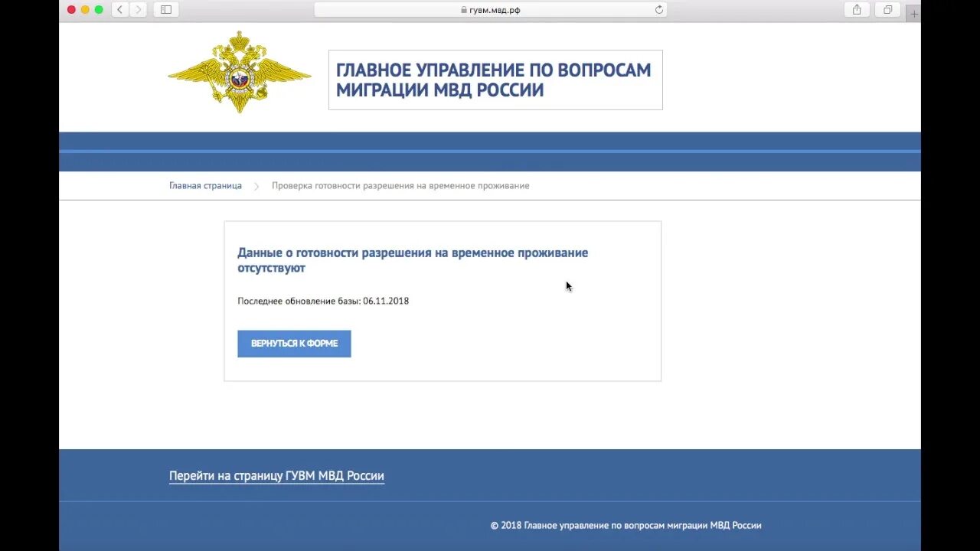Toggle the Safari sidebar button
This screenshot has height=551, width=980.
click(165, 10)
